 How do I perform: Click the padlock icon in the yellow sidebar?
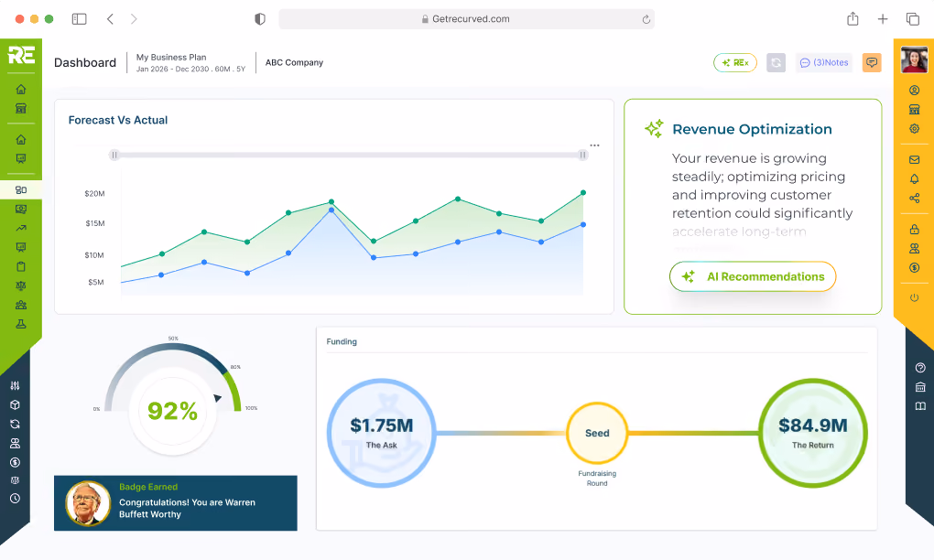915,229
